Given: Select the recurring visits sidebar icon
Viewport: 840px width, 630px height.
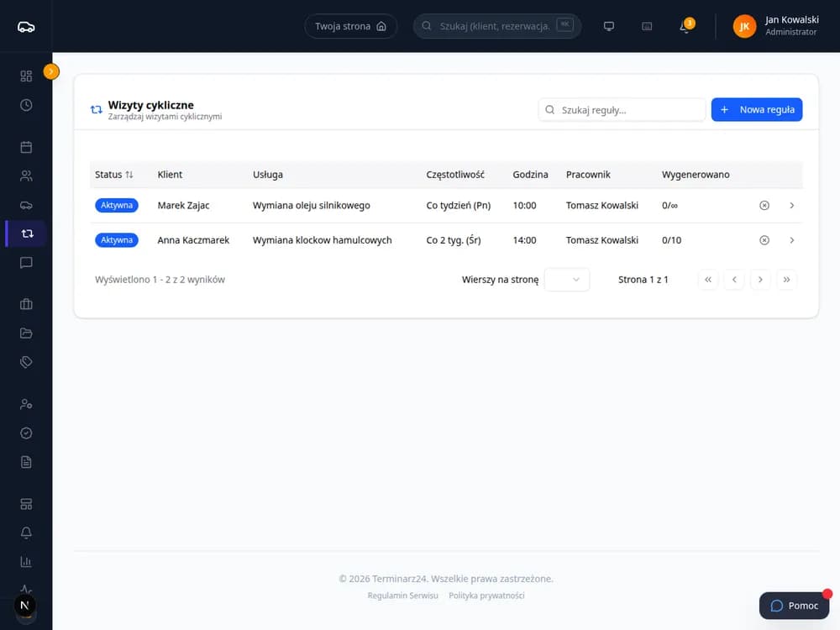Looking at the screenshot, I should [27, 234].
